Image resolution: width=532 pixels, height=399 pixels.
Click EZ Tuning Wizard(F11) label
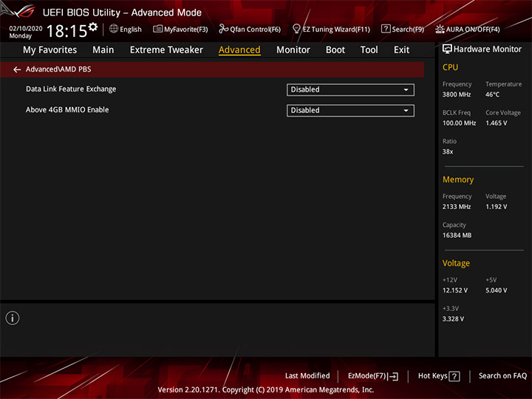tap(336, 30)
